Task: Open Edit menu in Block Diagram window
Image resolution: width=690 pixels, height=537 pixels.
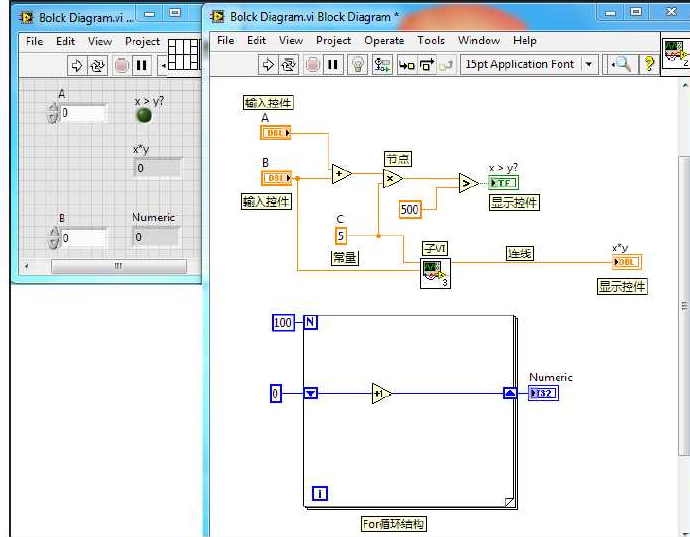Action: 256,40
